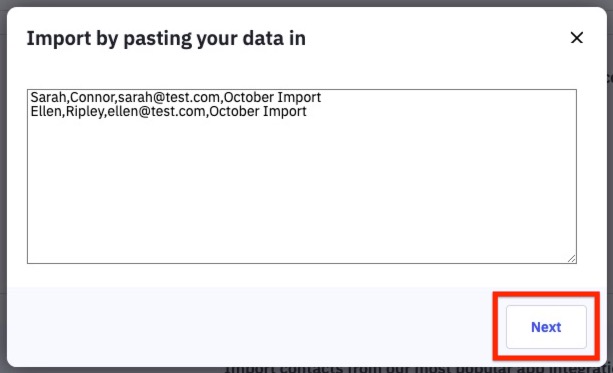The height and width of the screenshot is (373, 613).
Task: Click on sarah@test.com in the text box
Action: click(169, 97)
